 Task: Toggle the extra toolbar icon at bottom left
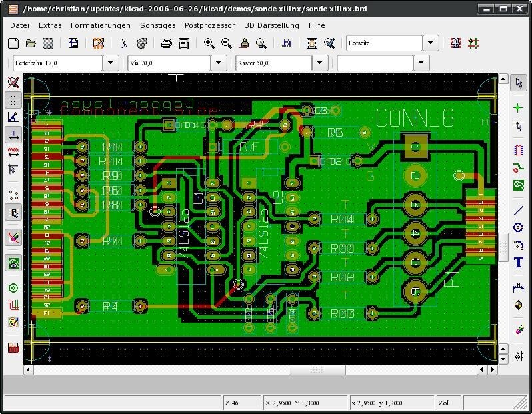13,347
